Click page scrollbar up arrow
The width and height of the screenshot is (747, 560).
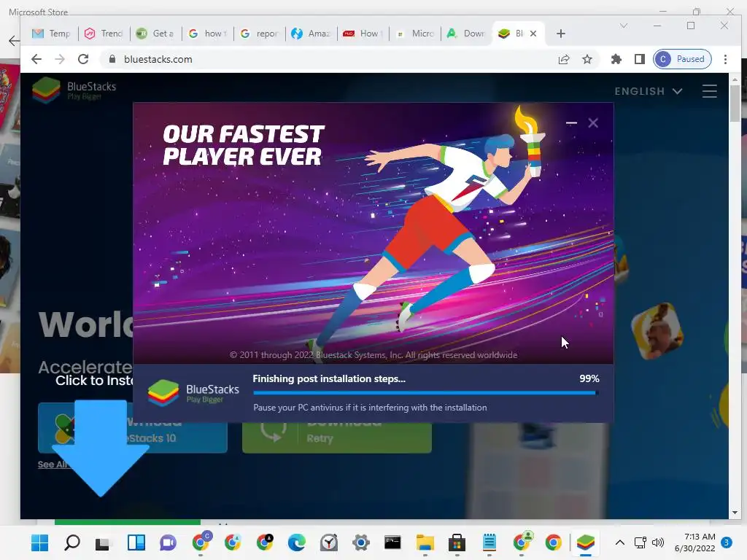click(x=735, y=79)
